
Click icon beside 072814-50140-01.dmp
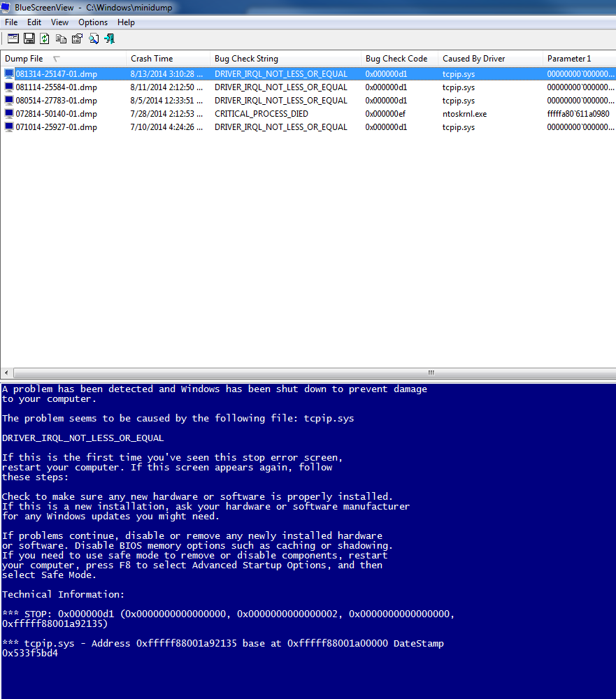pyautogui.click(x=9, y=114)
